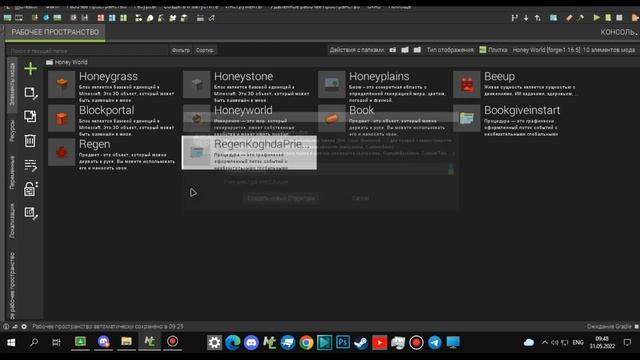Select the RegenKoghdaPrie... procedure element

click(249, 153)
